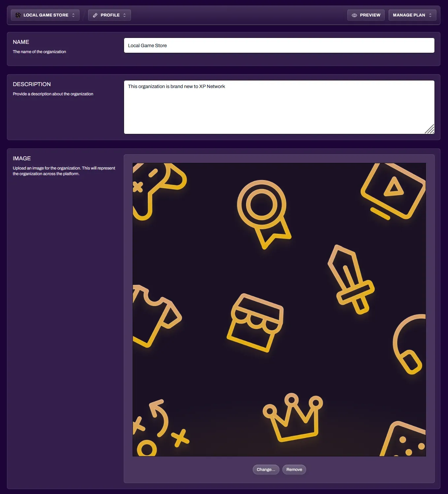The image size is (448, 494).
Task: Open the Profile dropdown chevron
Action: coord(124,15)
